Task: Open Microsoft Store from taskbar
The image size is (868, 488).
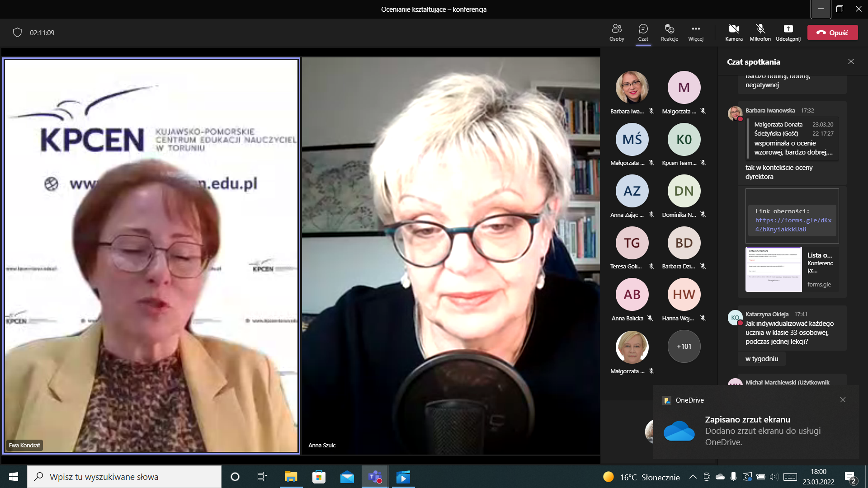Action: (319, 477)
